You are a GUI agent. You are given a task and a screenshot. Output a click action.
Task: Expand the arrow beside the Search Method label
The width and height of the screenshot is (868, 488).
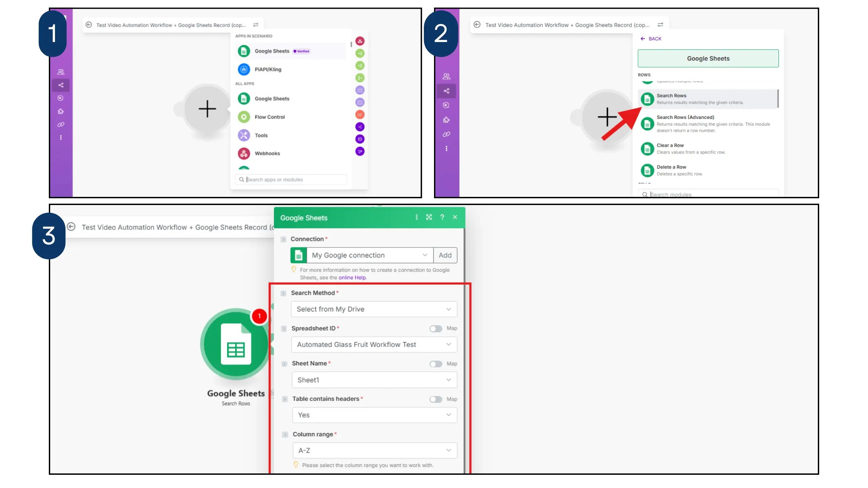click(x=283, y=293)
